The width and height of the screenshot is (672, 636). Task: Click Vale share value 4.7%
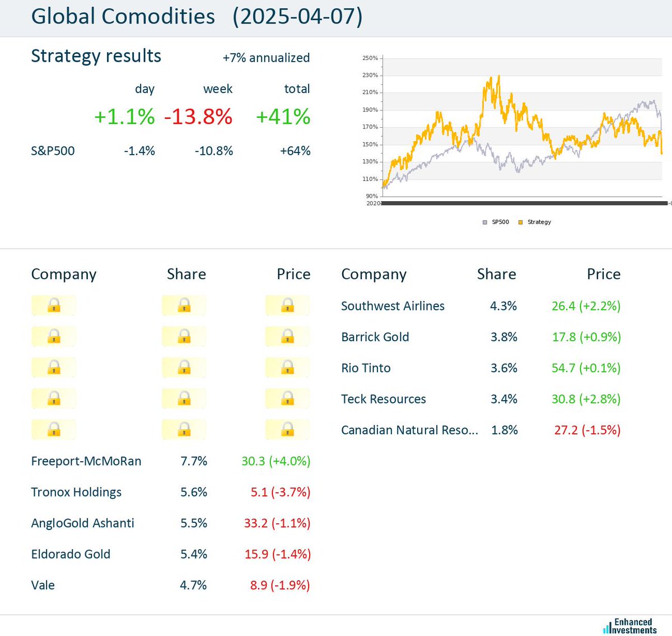(x=193, y=585)
